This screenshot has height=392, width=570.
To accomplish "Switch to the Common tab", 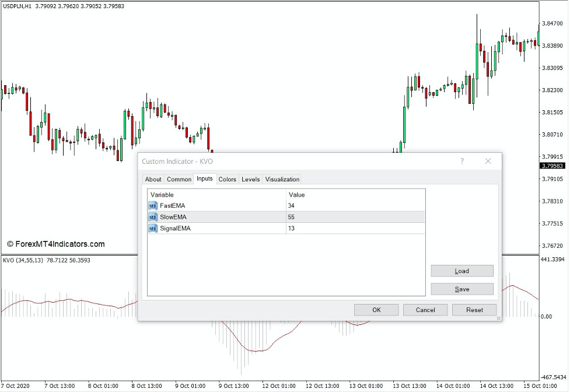I will (x=179, y=179).
